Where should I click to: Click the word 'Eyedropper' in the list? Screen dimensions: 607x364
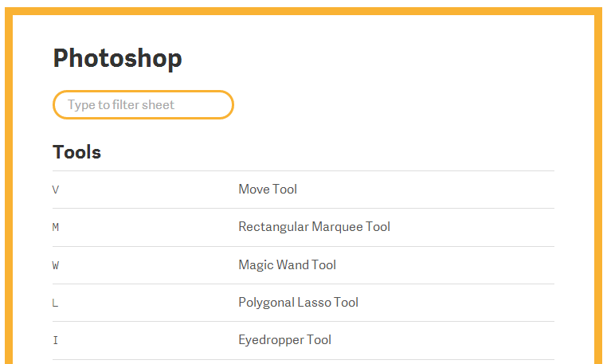point(271,340)
